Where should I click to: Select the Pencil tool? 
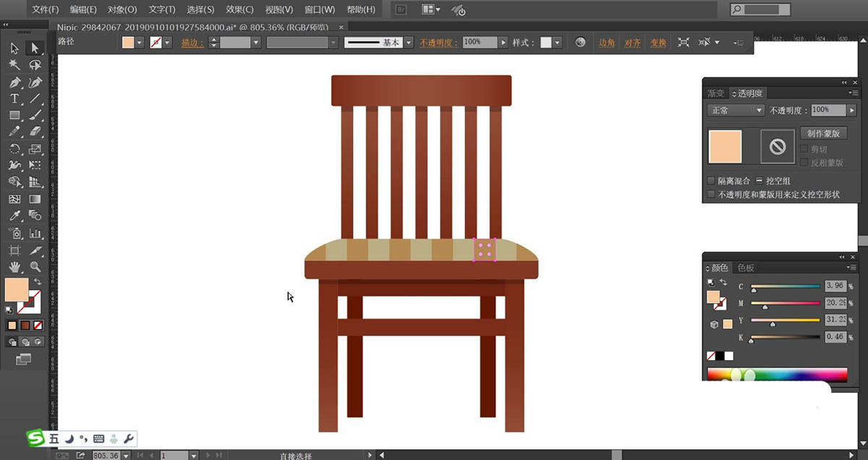coord(14,132)
